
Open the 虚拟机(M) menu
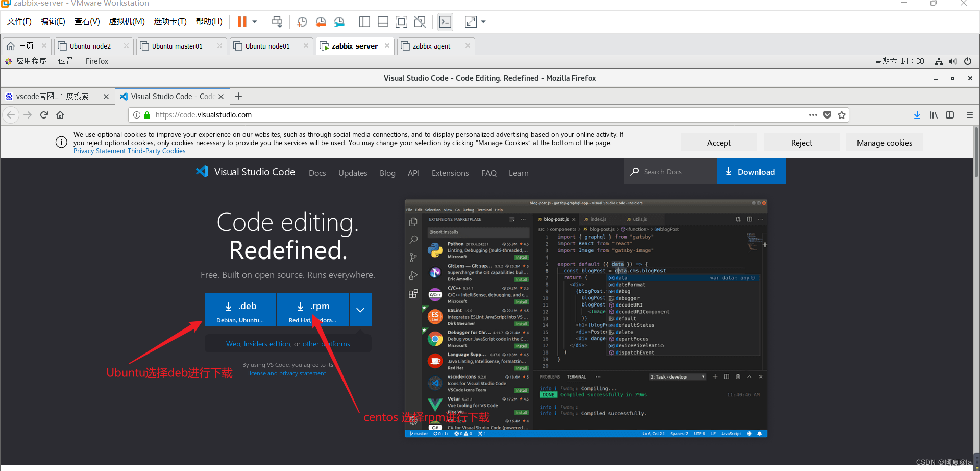click(x=127, y=21)
